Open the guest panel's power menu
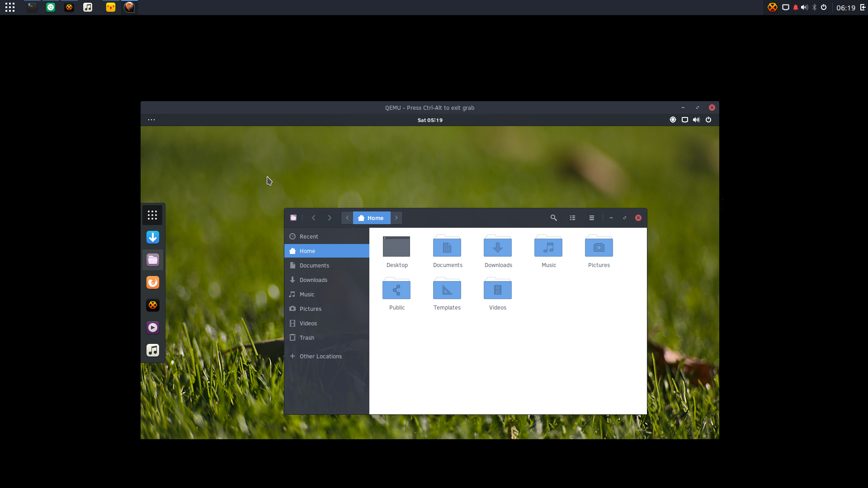 coord(708,120)
